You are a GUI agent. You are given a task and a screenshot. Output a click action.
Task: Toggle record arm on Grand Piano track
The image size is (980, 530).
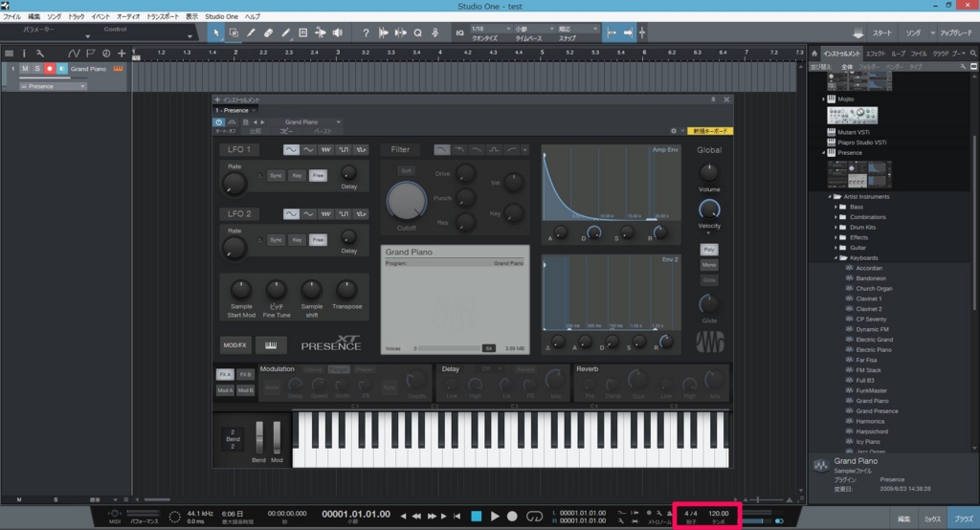pyautogui.click(x=50, y=69)
